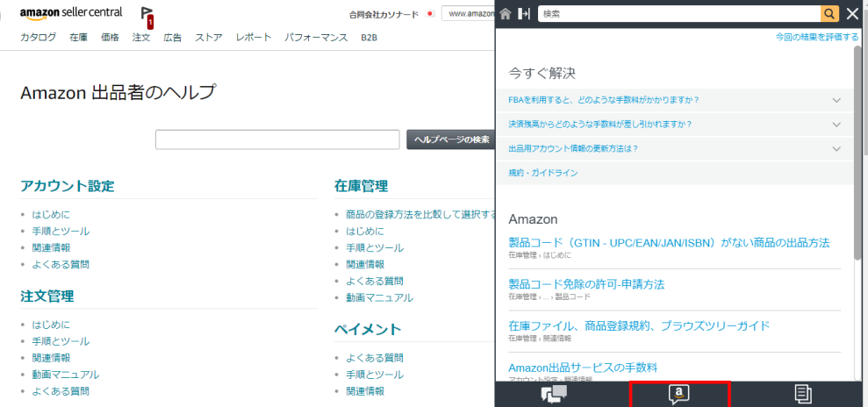Open the パフォーマンス menu

(x=316, y=38)
